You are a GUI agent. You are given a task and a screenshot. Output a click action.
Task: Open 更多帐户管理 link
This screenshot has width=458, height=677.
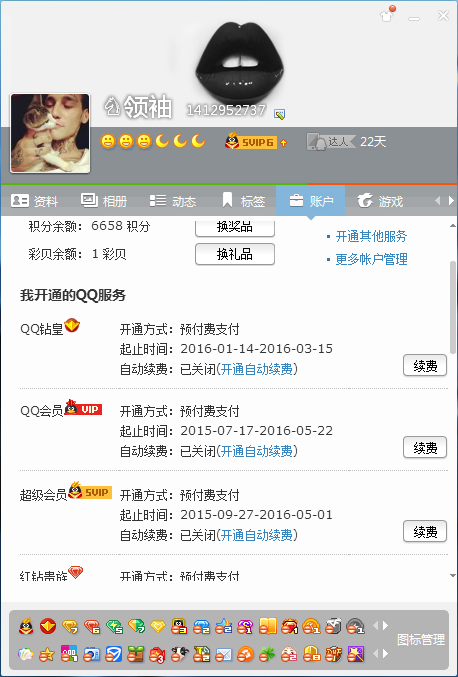tap(371, 259)
